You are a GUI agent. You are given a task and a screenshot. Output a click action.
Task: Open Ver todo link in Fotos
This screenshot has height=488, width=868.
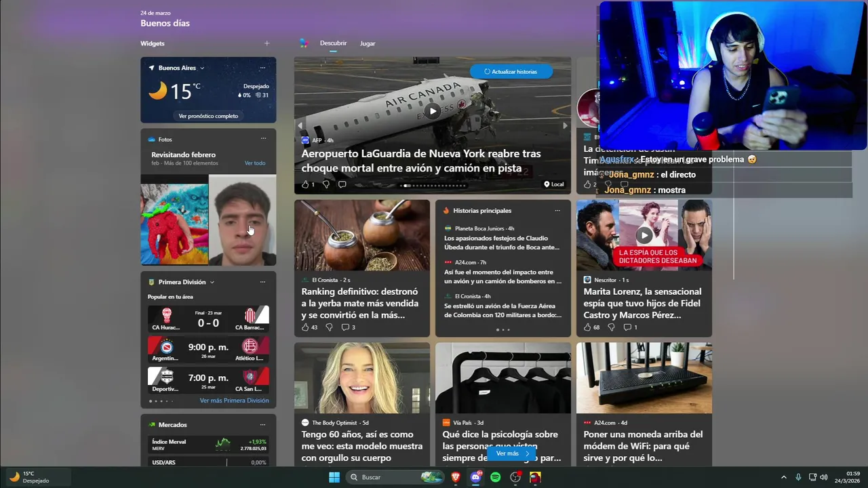pos(255,163)
